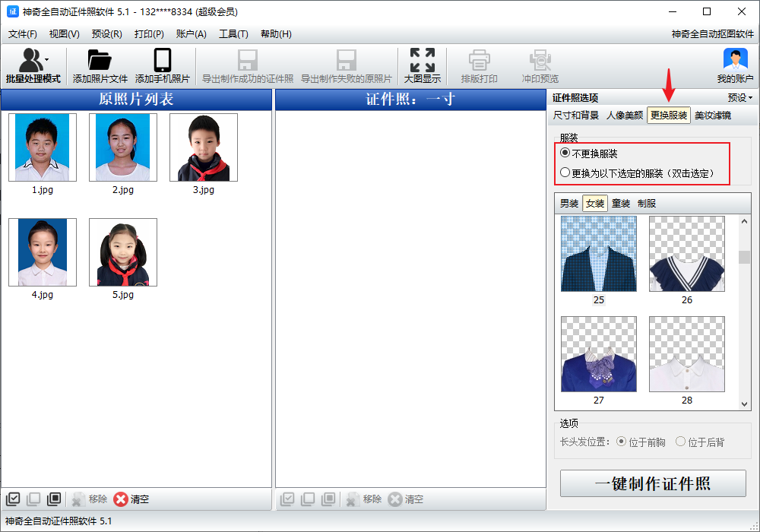Open My Account (我的账户) icon

735,60
